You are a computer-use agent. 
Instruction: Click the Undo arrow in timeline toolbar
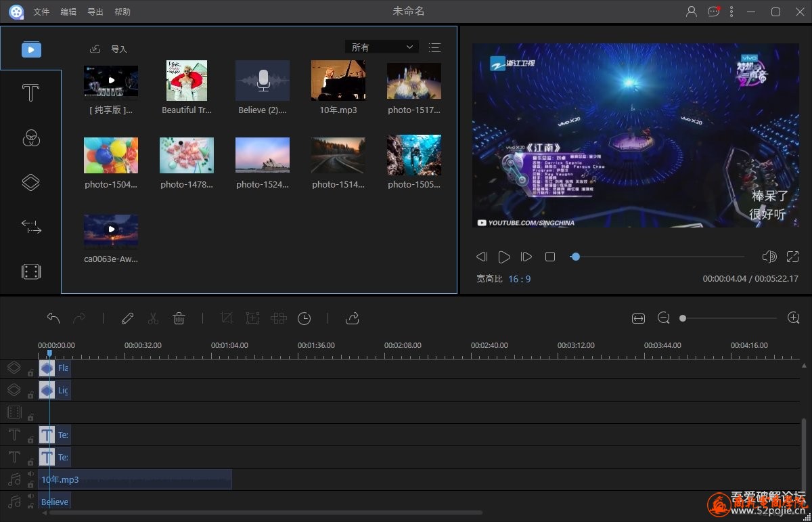click(53, 318)
